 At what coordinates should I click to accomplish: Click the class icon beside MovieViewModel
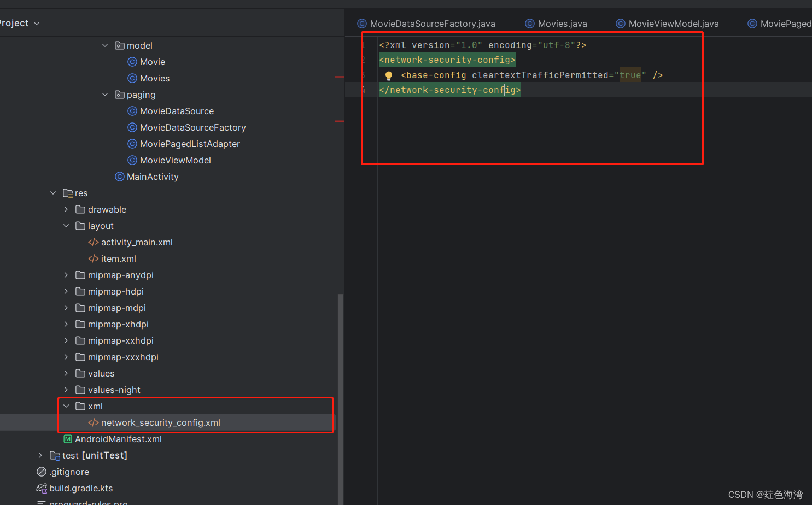(132, 160)
